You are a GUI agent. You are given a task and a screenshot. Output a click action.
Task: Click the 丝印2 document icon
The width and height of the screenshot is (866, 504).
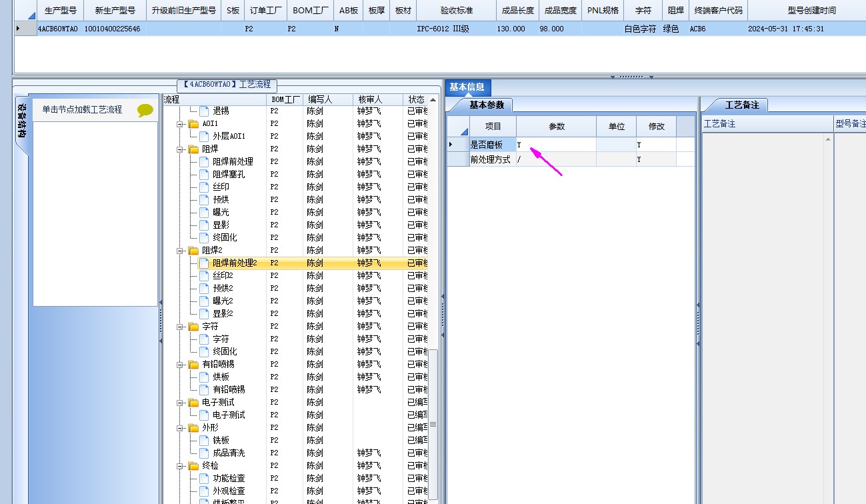coord(204,276)
